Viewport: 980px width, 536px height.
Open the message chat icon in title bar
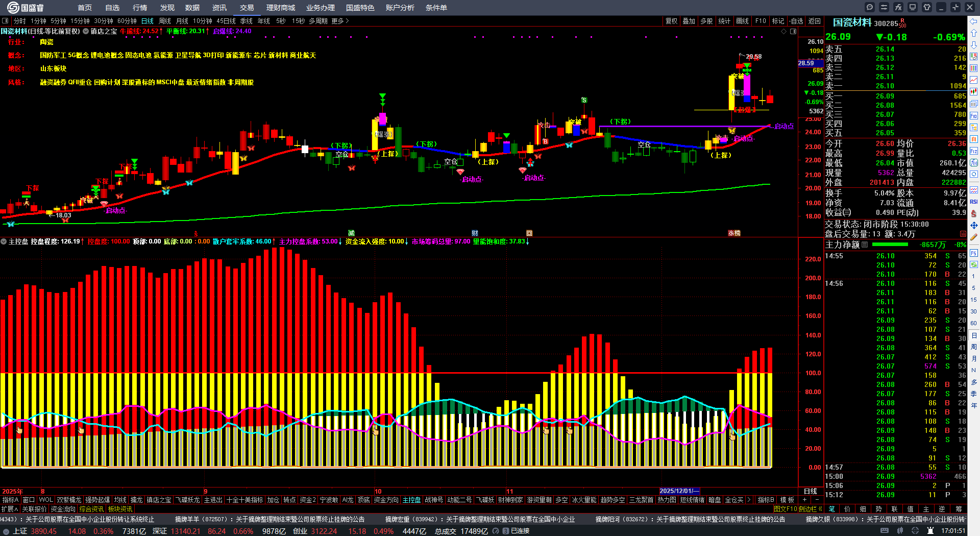pyautogui.click(x=870, y=7)
